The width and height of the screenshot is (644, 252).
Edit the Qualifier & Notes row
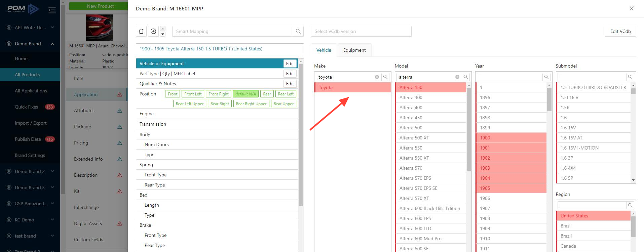point(290,84)
